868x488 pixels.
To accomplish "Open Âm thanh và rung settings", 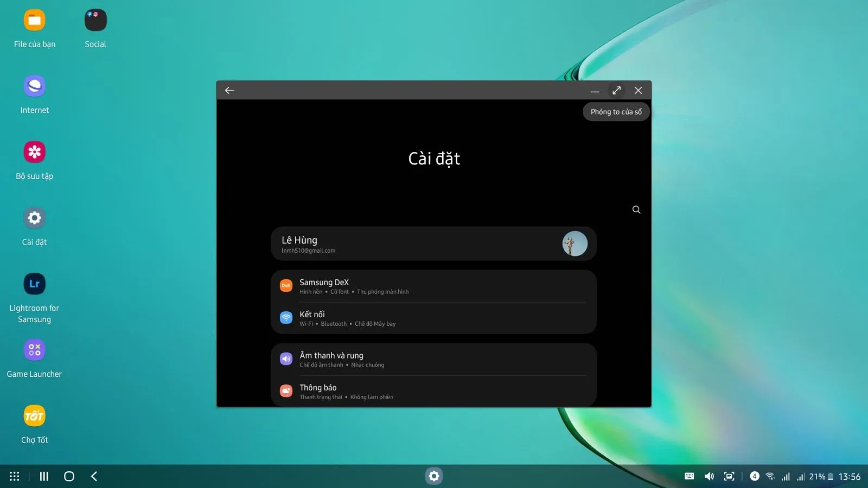I will (434, 359).
